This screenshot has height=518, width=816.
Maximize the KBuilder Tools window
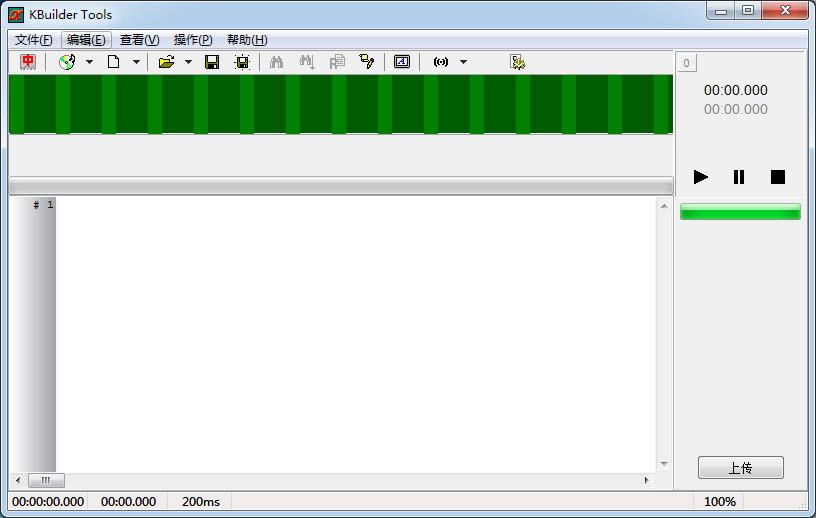click(748, 11)
